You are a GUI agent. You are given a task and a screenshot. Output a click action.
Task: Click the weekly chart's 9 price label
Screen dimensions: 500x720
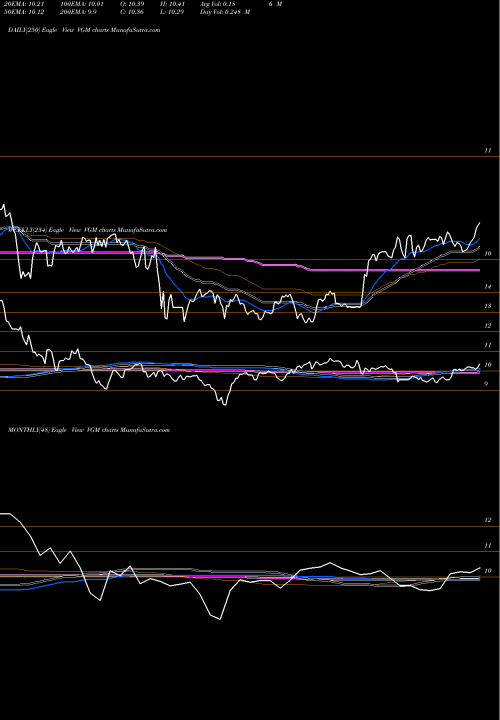click(486, 384)
